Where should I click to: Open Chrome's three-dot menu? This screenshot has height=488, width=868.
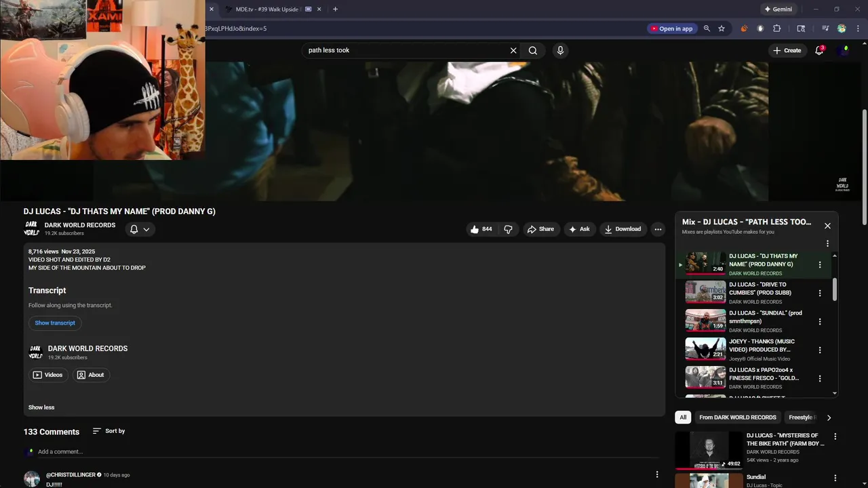[858, 28]
